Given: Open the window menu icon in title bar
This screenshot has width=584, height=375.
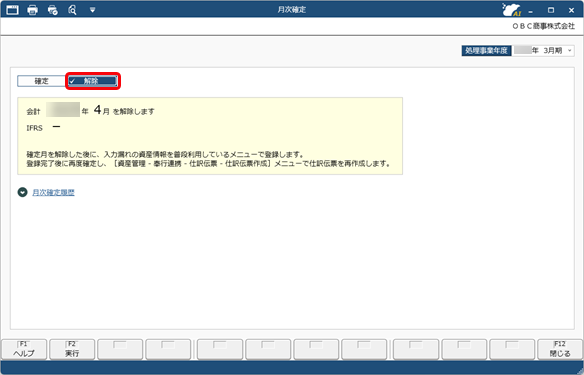Looking at the screenshot, I should (x=12, y=10).
